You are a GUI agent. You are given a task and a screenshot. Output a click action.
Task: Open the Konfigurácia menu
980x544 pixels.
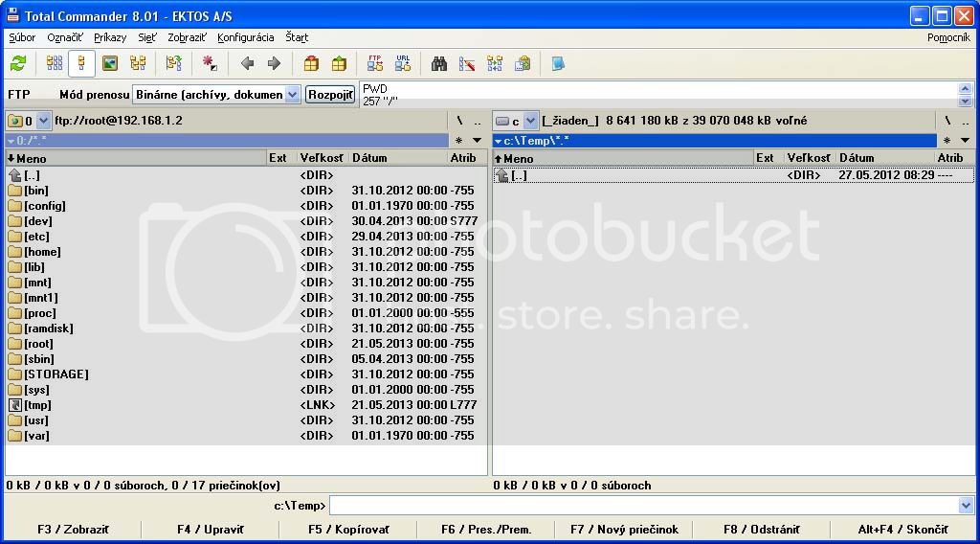click(x=246, y=37)
